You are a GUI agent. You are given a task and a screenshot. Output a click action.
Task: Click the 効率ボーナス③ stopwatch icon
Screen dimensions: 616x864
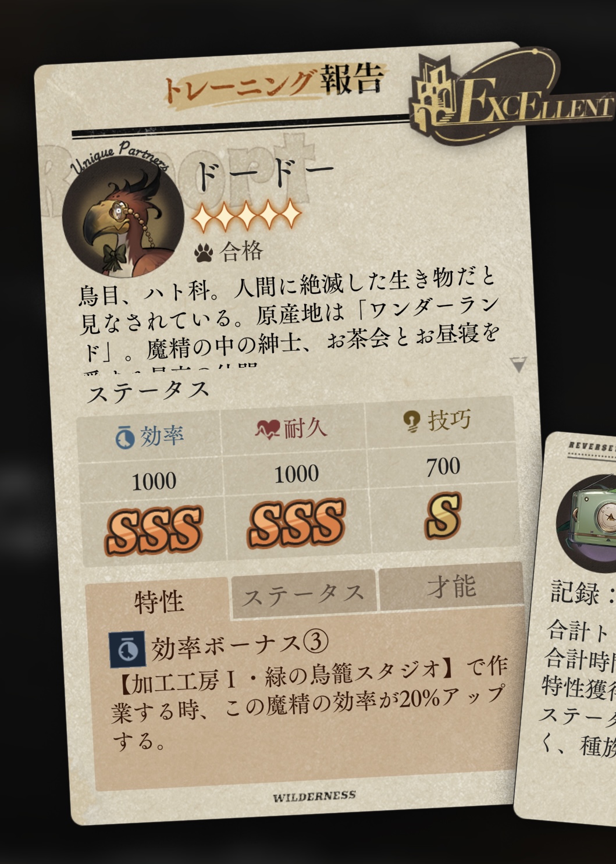click(x=127, y=649)
